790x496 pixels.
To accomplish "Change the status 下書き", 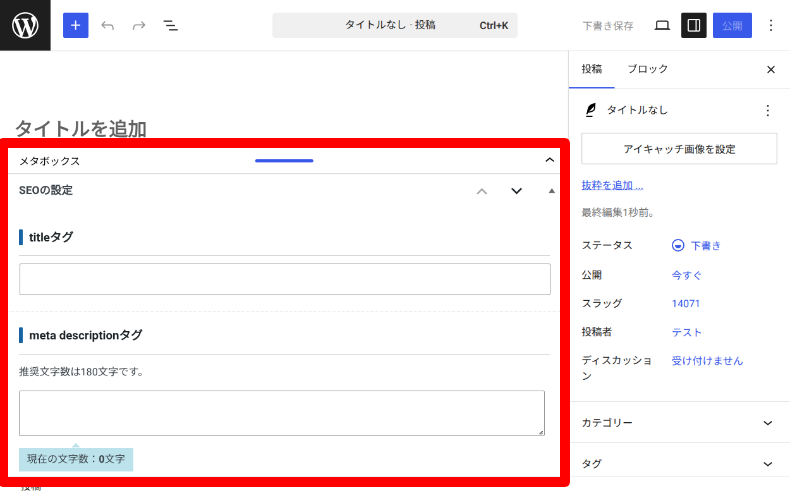I will pyautogui.click(x=696, y=245).
